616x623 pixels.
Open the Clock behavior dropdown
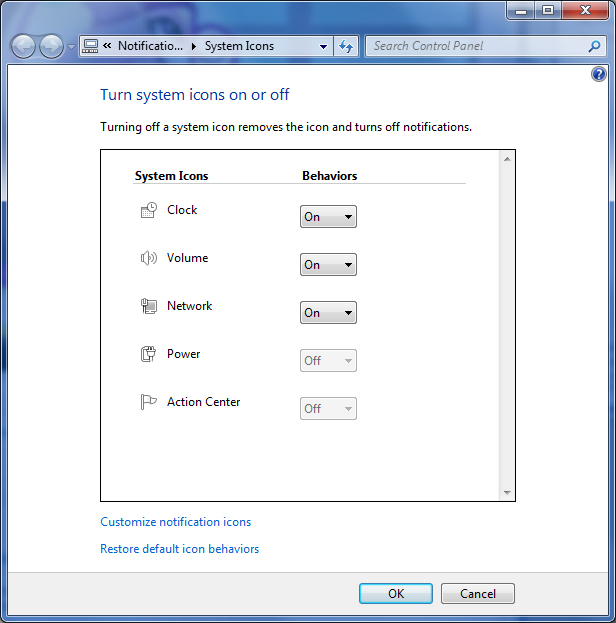tap(328, 217)
